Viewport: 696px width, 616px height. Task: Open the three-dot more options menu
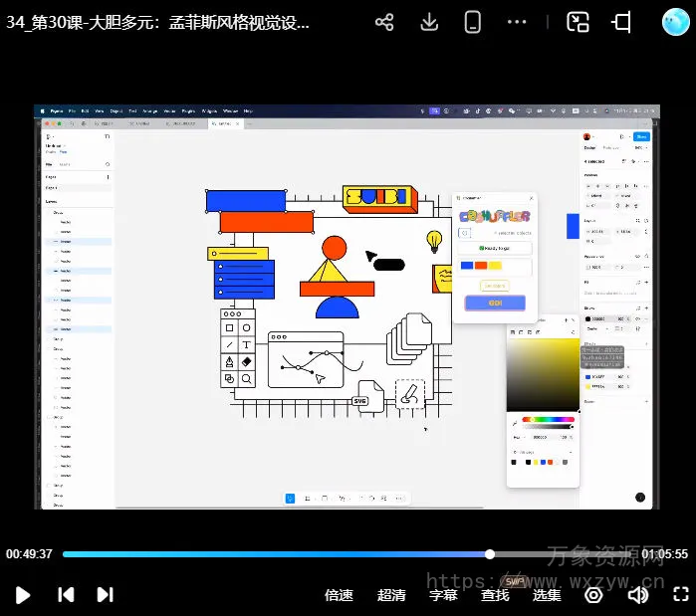[517, 22]
